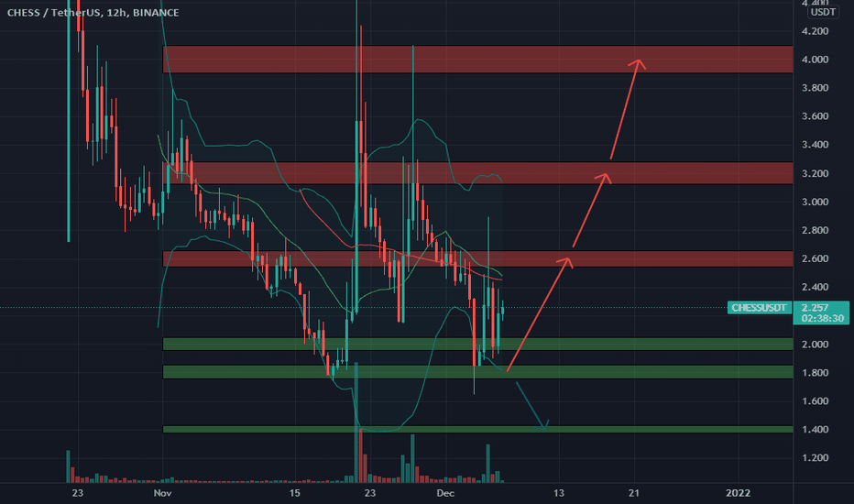Viewport: 854px width, 504px height.
Task: Click the 4.200 price axis label
Action: 815,31
